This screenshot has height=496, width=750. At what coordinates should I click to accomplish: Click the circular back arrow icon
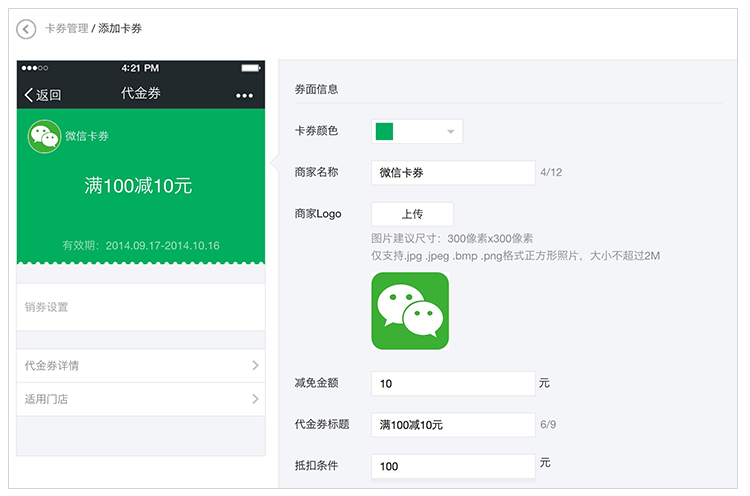point(26,29)
